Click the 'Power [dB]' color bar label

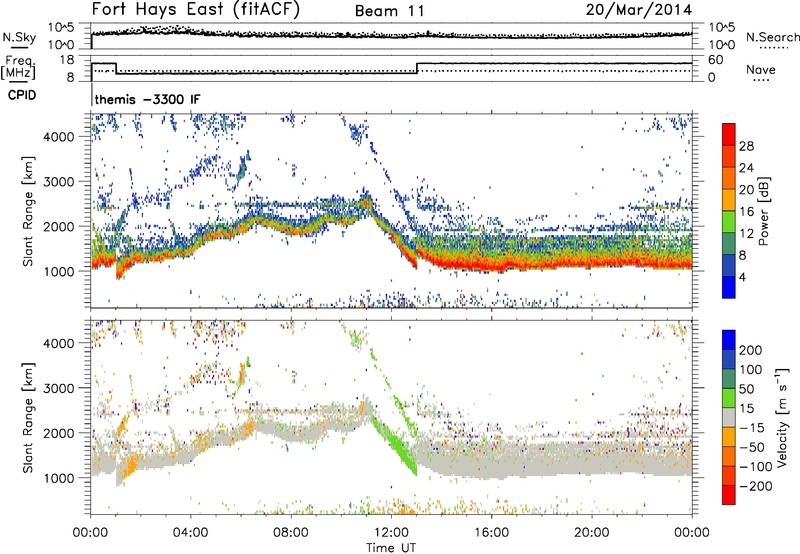coord(764,211)
